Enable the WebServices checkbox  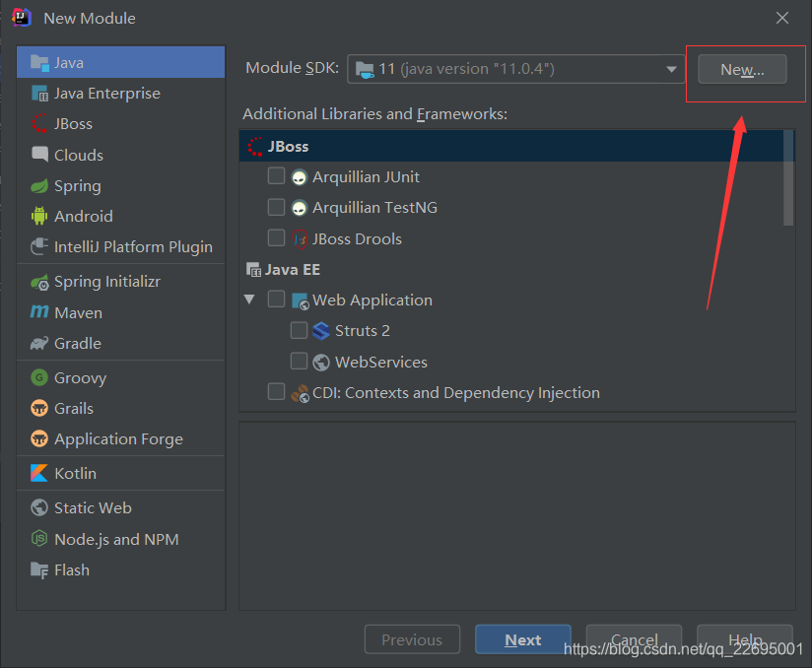pos(299,361)
